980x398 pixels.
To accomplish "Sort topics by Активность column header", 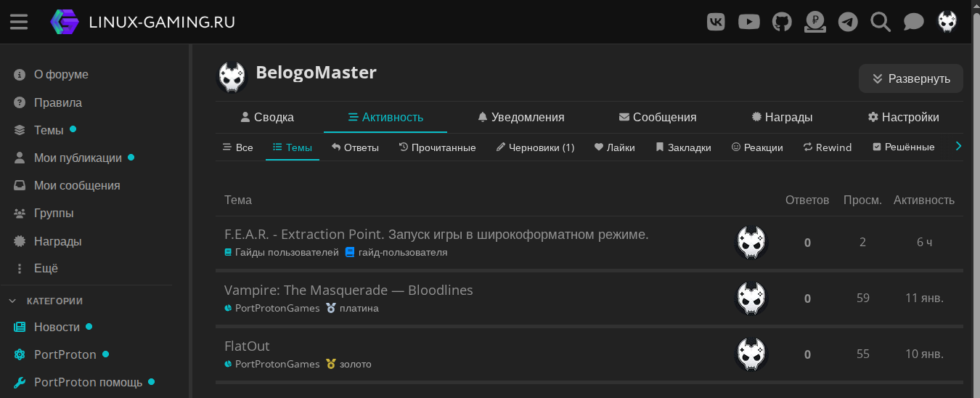I will coord(923,200).
